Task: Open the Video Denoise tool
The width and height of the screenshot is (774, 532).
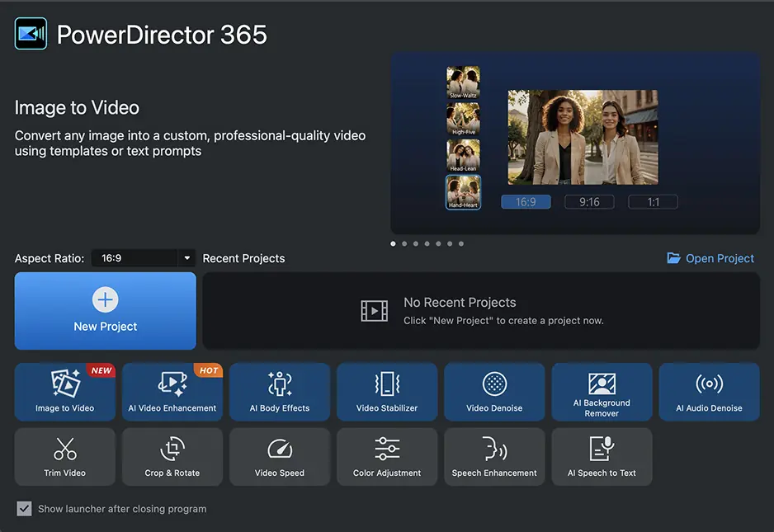Action: tap(494, 392)
